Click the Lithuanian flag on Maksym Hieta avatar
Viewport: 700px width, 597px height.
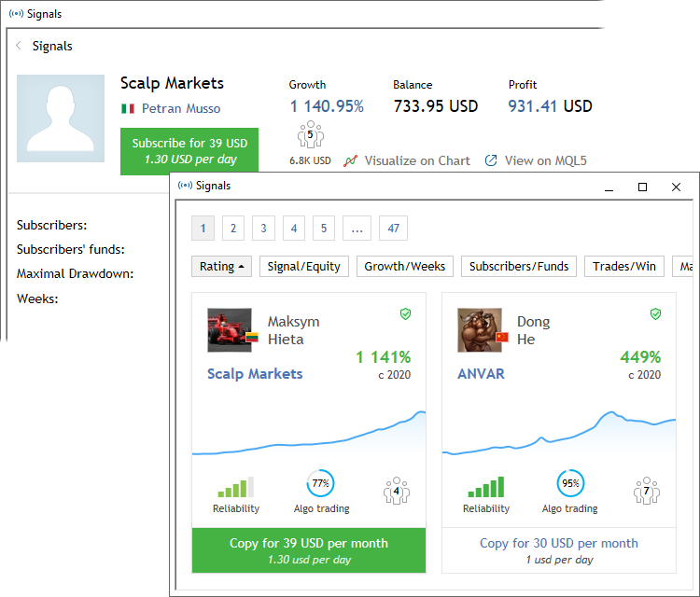coord(252,337)
